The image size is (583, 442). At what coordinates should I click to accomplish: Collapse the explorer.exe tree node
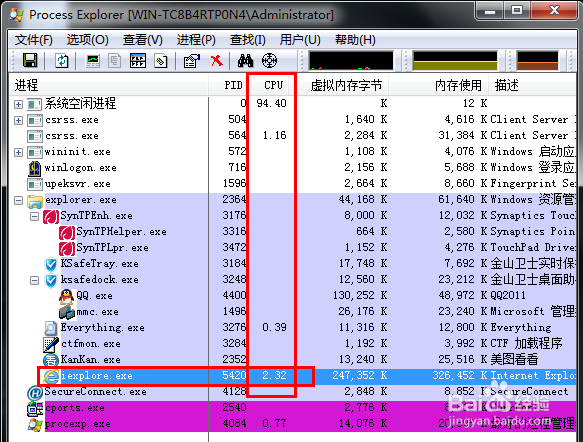pos(18,201)
